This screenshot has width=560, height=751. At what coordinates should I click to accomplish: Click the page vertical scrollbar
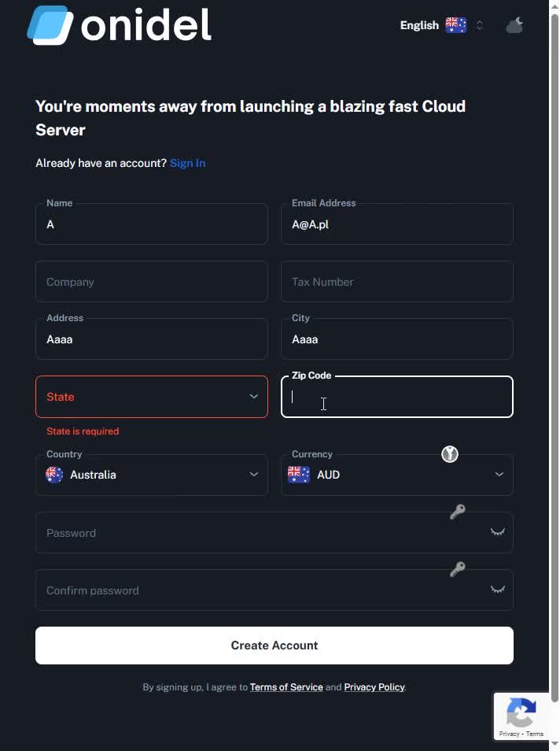[x=554, y=315]
